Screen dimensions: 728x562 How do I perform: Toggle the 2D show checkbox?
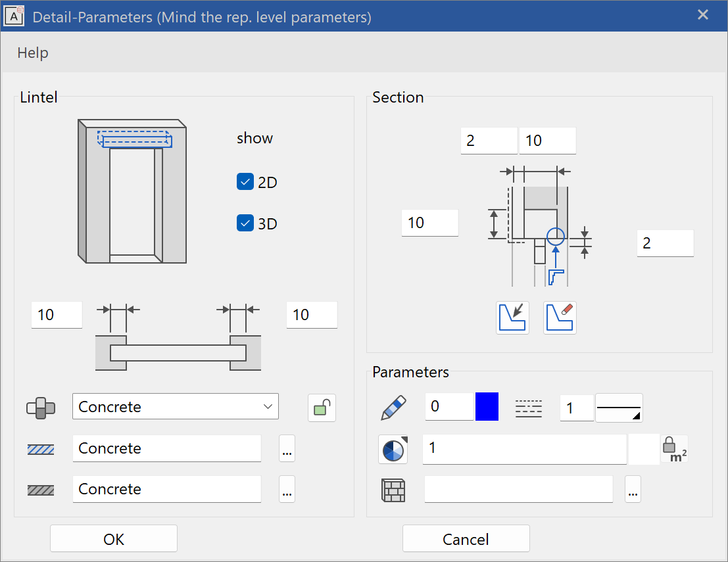[x=245, y=182]
